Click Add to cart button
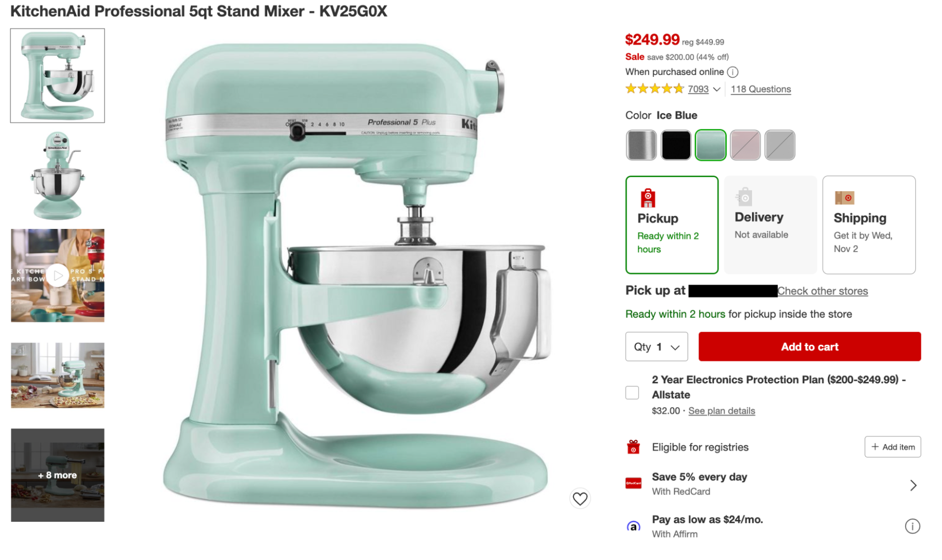The height and width of the screenshot is (560, 942). (809, 346)
